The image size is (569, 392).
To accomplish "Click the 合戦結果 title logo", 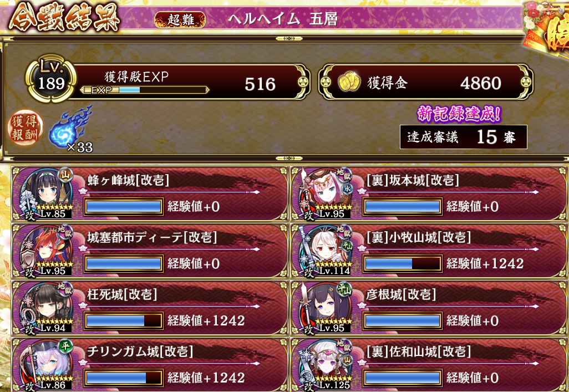I will (x=64, y=17).
